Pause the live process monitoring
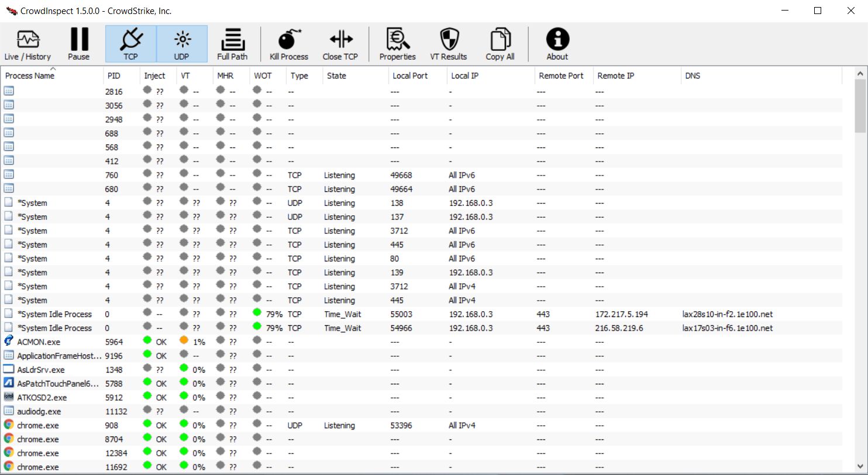 click(x=78, y=43)
